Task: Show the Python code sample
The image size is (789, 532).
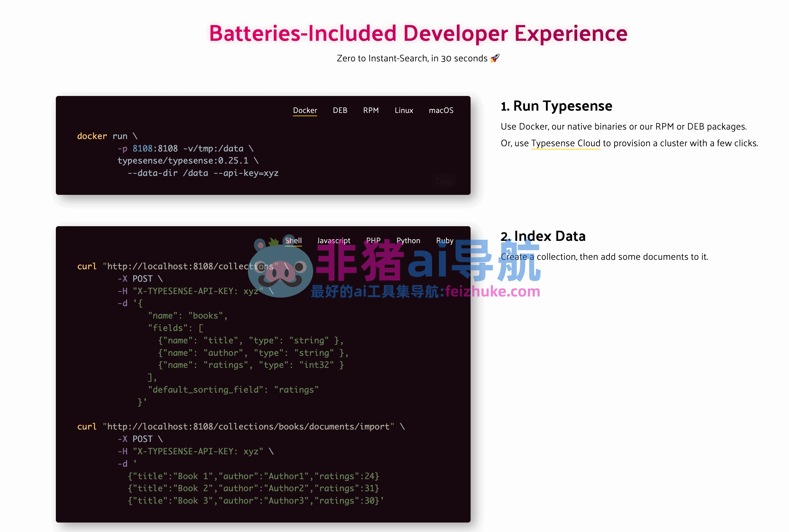Action: tap(408, 240)
